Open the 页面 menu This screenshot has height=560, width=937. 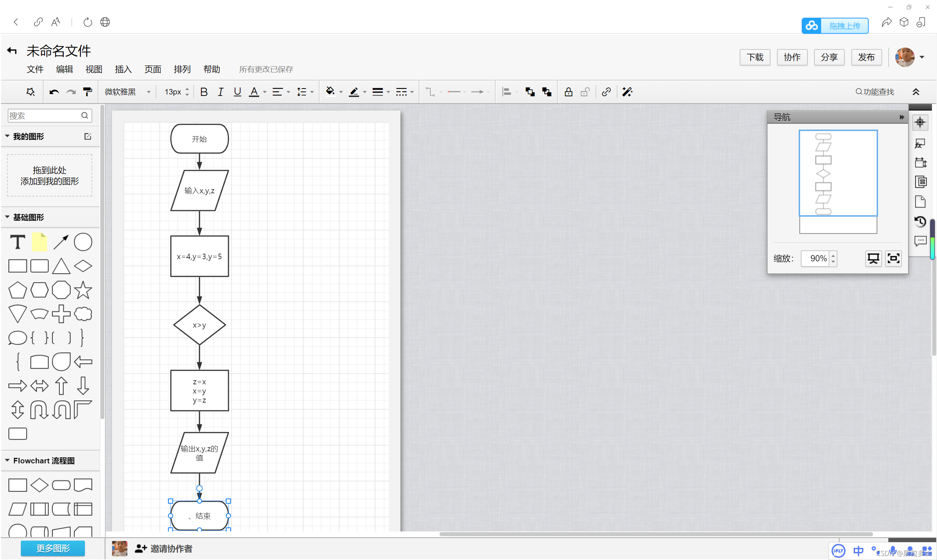[x=153, y=69]
